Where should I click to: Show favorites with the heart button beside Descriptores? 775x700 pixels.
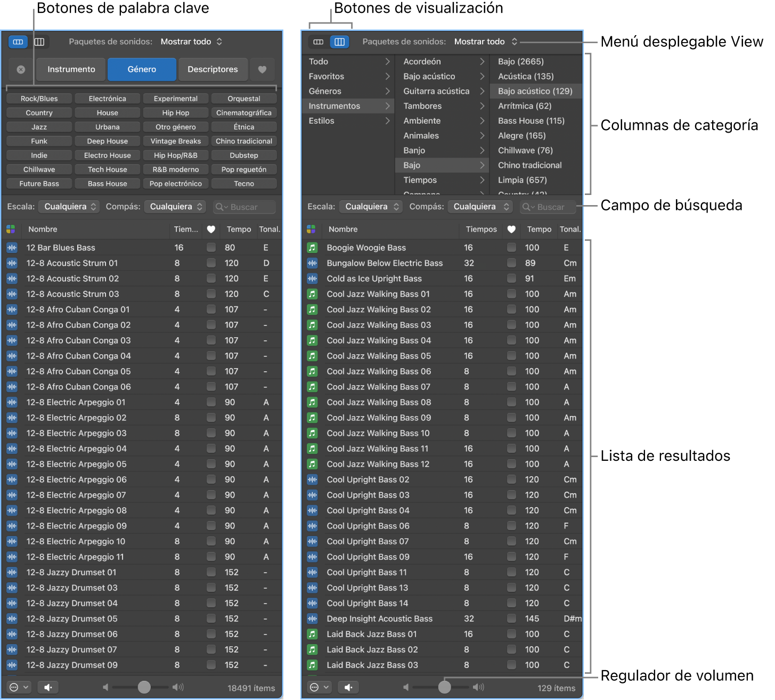262,70
